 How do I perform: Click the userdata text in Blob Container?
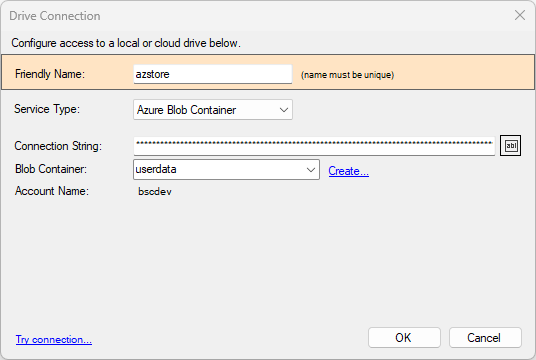tap(156, 169)
